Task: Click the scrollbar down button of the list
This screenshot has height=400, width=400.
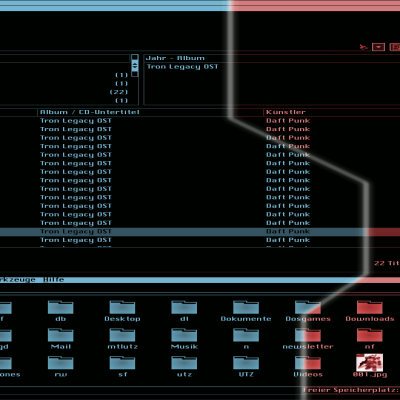Action: pos(135,74)
